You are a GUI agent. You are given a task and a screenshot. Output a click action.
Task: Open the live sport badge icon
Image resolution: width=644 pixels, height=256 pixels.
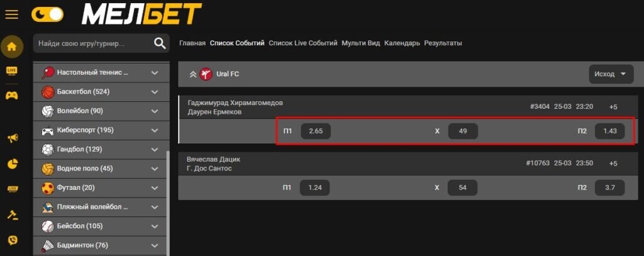coord(13,189)
